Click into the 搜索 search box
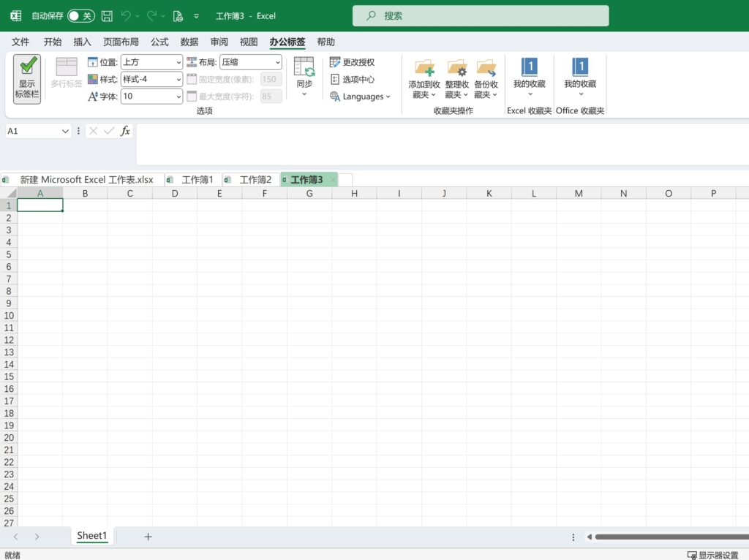Viewport: 749px width, 560px height. [x=481, y=16]
